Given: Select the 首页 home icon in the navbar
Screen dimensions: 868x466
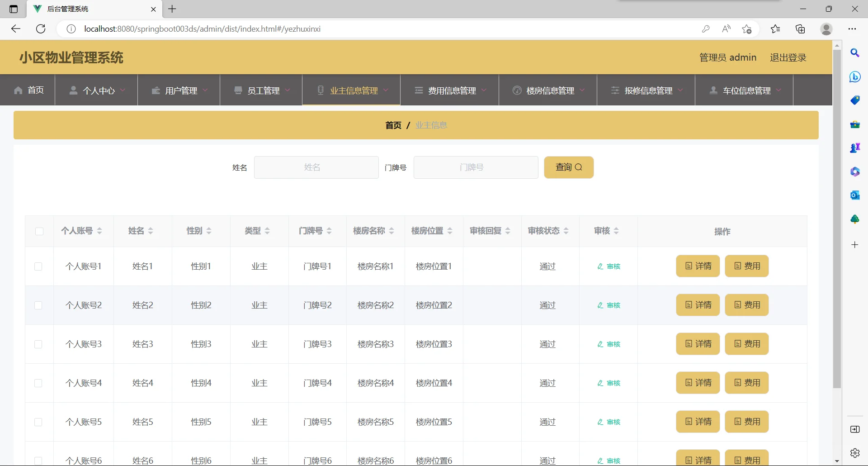Looking at the screenshot, I should [18, 90].
